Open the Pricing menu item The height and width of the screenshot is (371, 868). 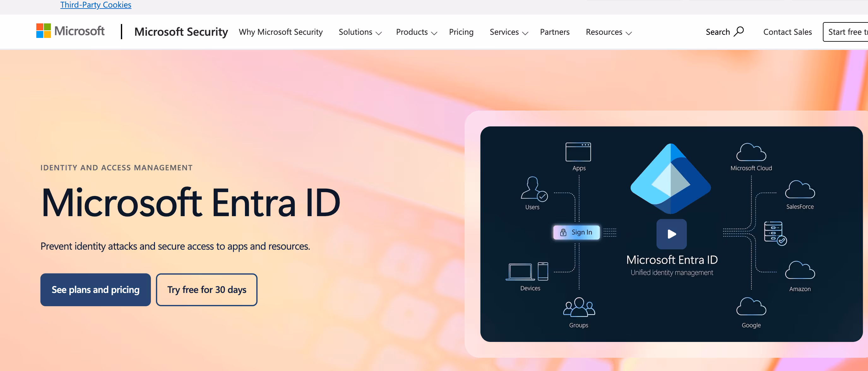point(461,32)
